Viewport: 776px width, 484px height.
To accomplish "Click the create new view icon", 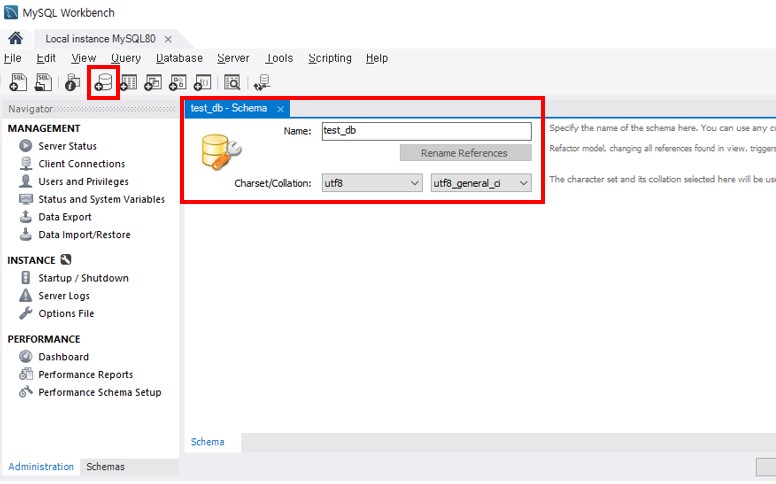I will pos(153,82).
